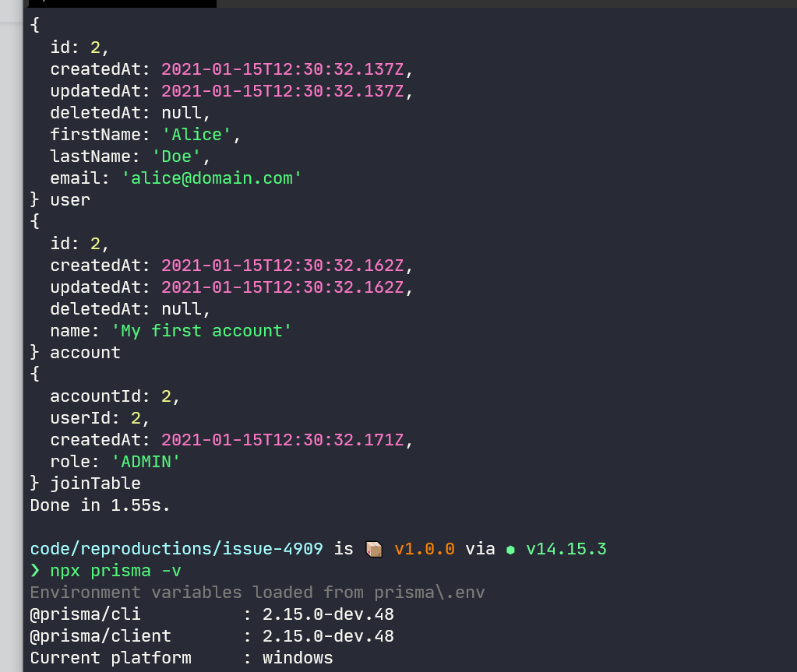The height and width of the screenshot is (672, 797).
Task: Click the prompt chevron before npx prisma
Action: (34, 571)
